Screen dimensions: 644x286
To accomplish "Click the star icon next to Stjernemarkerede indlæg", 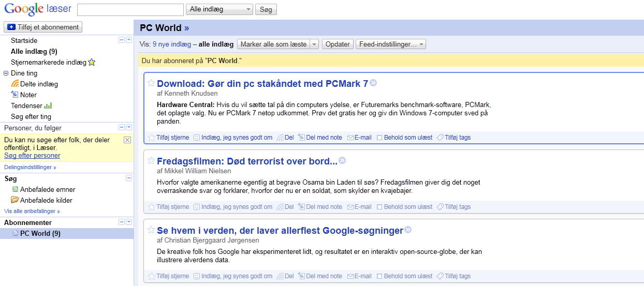I will (x=92, y=62).
